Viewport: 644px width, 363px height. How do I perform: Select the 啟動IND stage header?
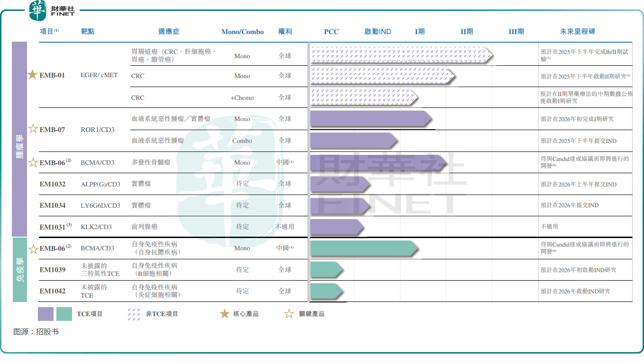pos(378,32)
